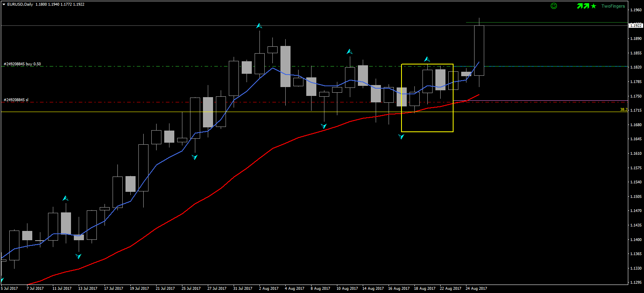Viewport: 644px width, 293px height.
Task: Click the 1.1715 price scale label
Action: point(636,110)
